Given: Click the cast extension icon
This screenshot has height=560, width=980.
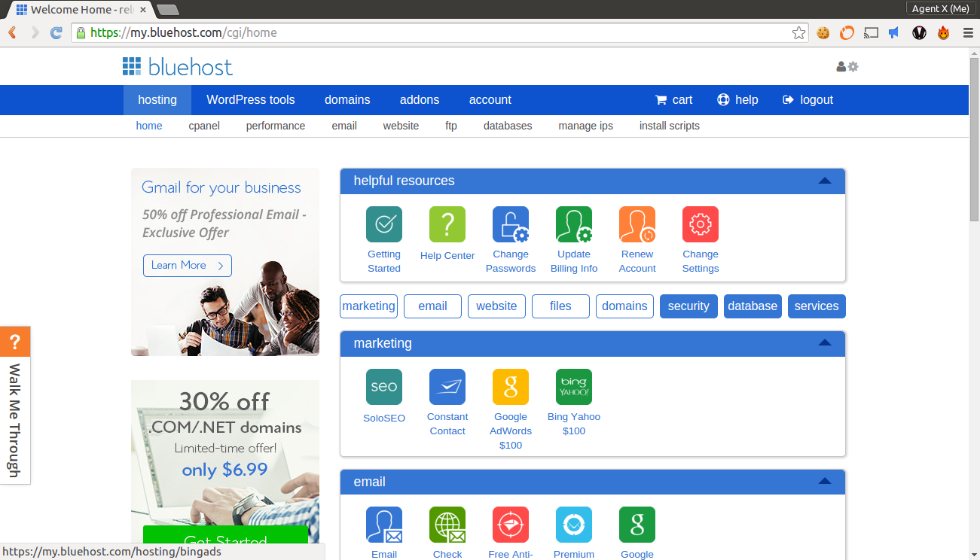Looking at the screenshot, I should point(871,32).
